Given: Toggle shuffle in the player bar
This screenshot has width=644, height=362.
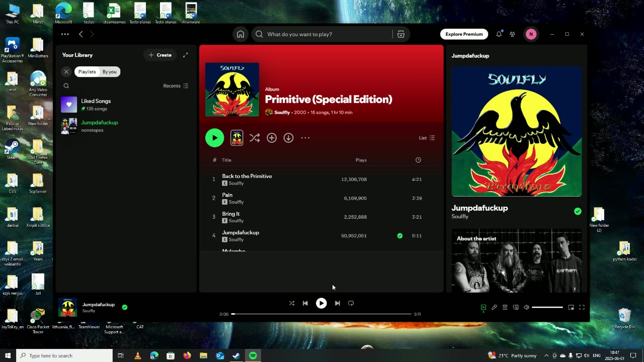Looking at the screenshot, I should [x=292, y=303].
